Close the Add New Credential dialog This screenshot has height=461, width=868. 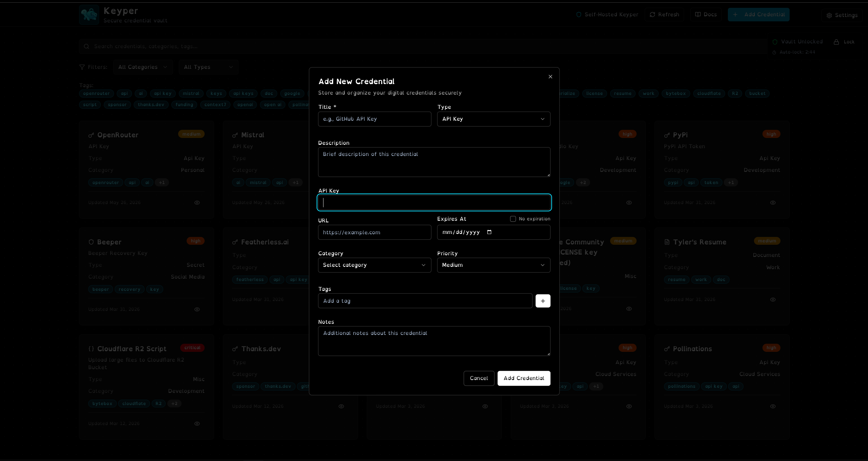click(x=550, y=77)
